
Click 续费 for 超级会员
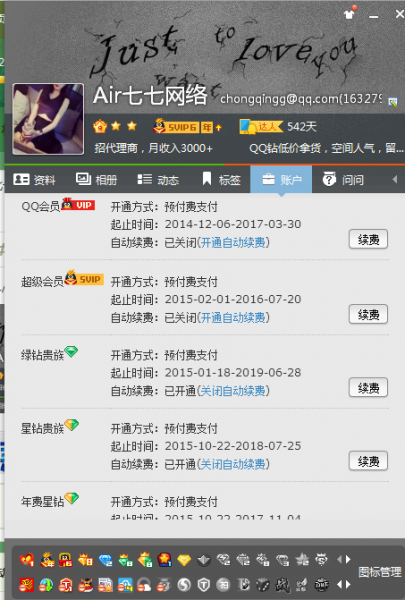[x=368, y=314]
